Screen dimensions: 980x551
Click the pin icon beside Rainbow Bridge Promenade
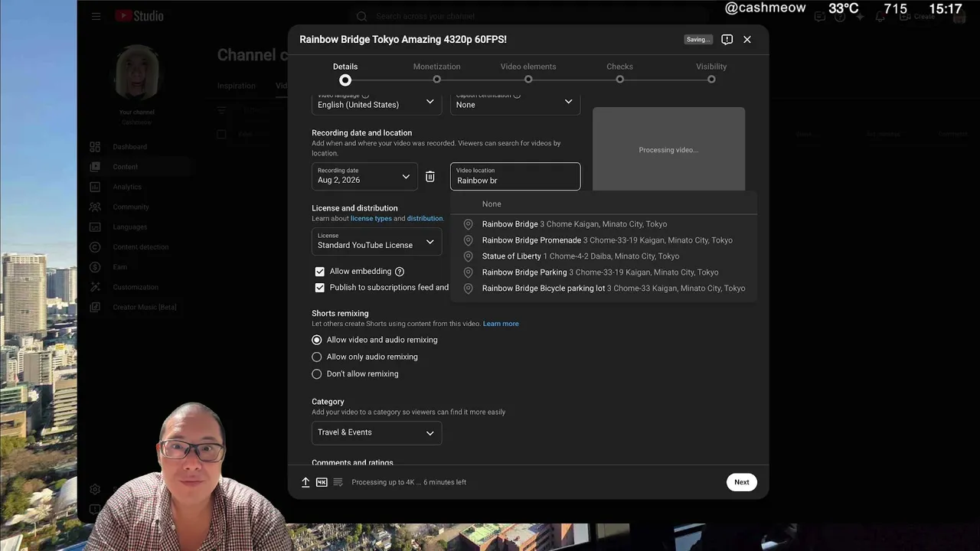[x=468, y=240]
